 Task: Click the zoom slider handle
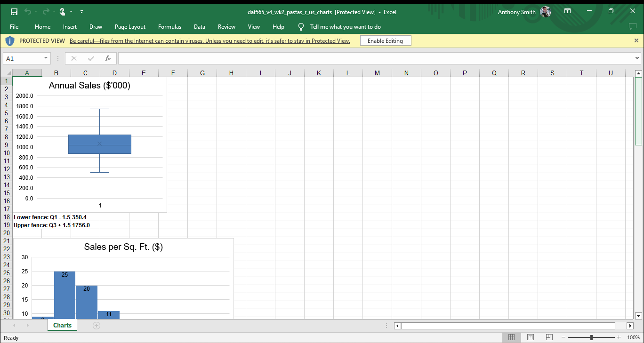pyautogui.click(x=591, y=337)
